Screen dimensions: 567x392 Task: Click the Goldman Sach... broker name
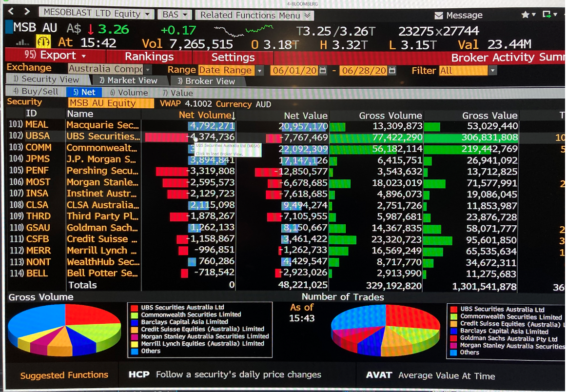coord(102,228)
